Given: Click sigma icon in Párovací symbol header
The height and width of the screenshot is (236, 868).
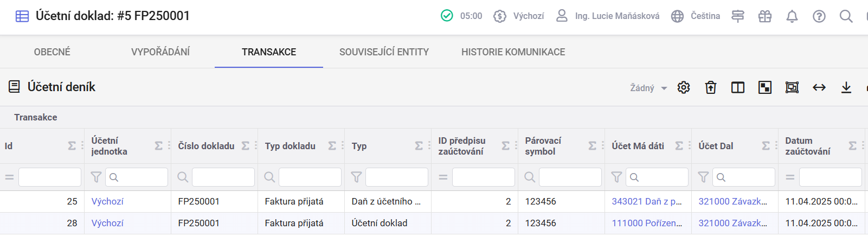Looking at the screenshot, I should [x=592, y=146].
